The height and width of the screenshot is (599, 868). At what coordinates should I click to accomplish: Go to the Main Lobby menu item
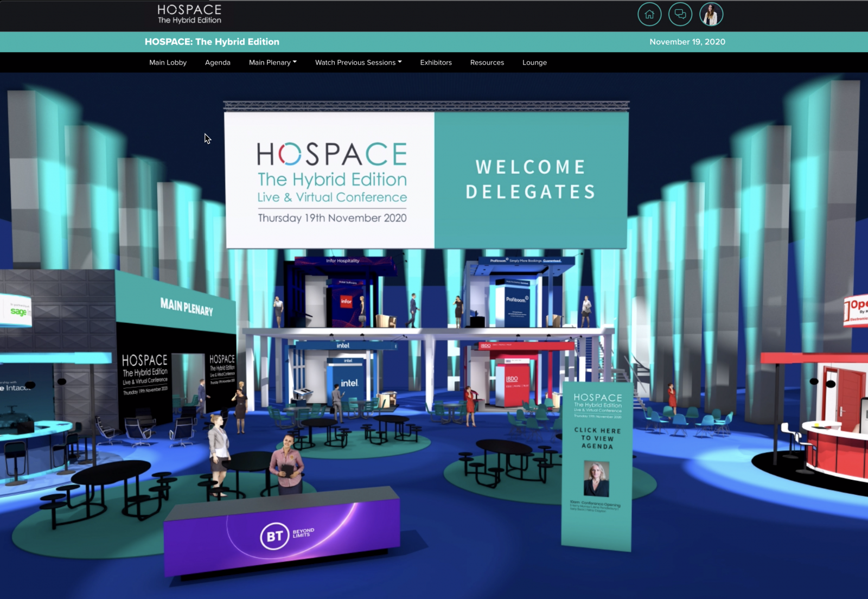pyautogui.click(x=168, y=62)
